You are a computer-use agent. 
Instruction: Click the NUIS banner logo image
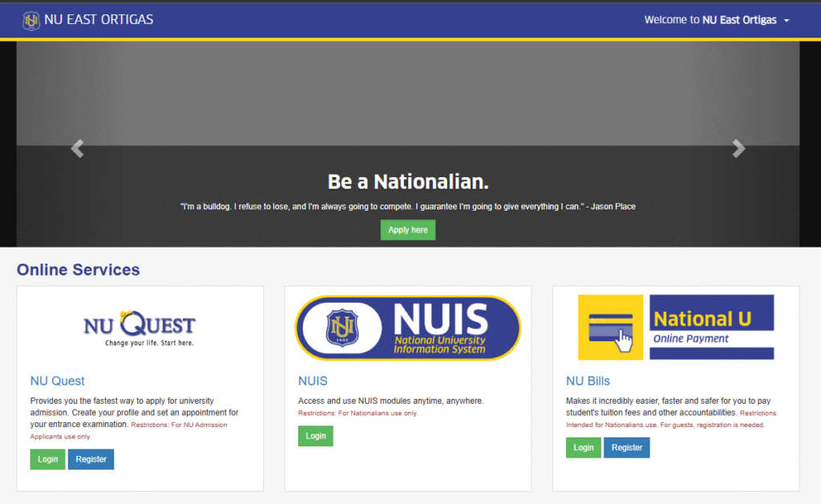pos(408,329)
